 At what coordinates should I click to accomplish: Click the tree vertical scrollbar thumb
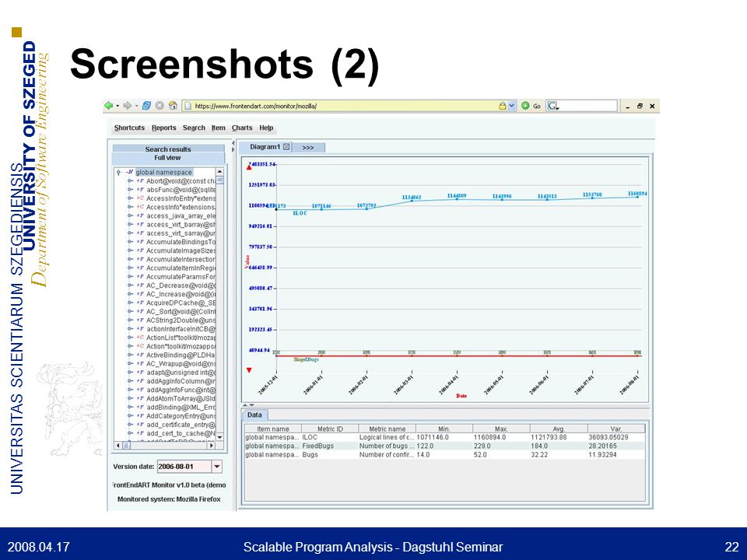tap(219, 180)
